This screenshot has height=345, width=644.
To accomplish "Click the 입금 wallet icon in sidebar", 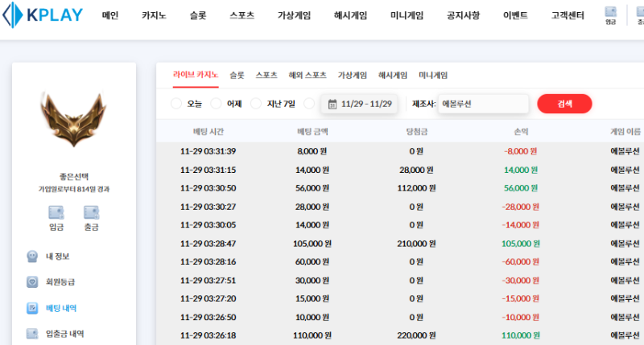I will pos(56,213).
